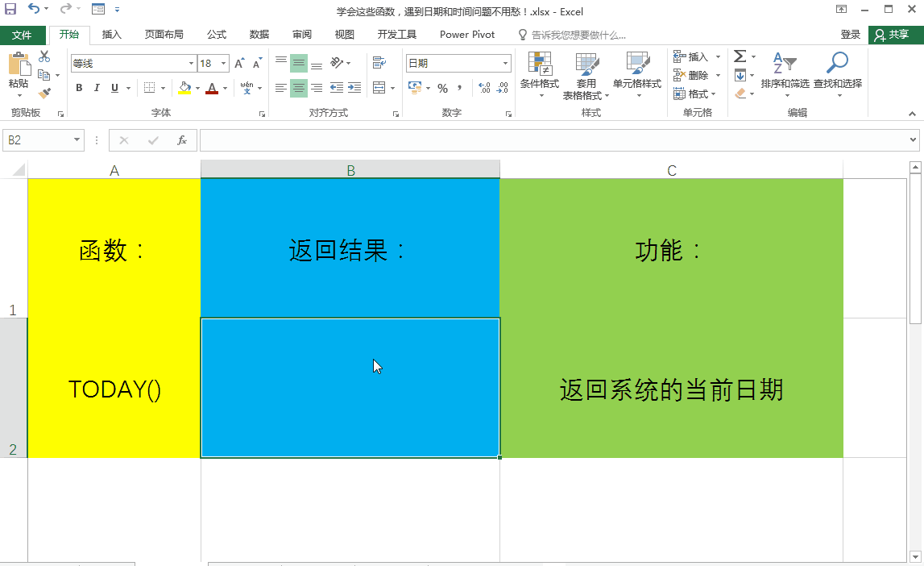Toggle center horizontally button
924x566 pixels.
click(x=299, y=88)
